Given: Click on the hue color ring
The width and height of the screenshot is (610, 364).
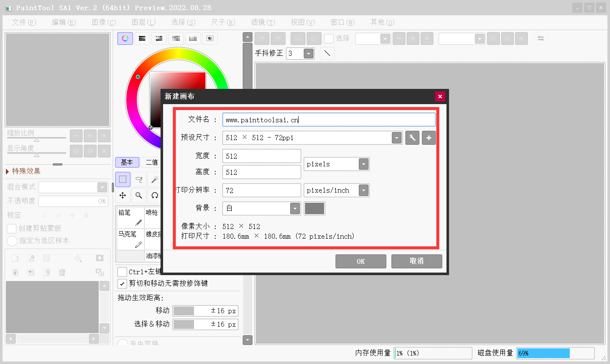Looking at the screenshot, I should [x=178, y=53].
